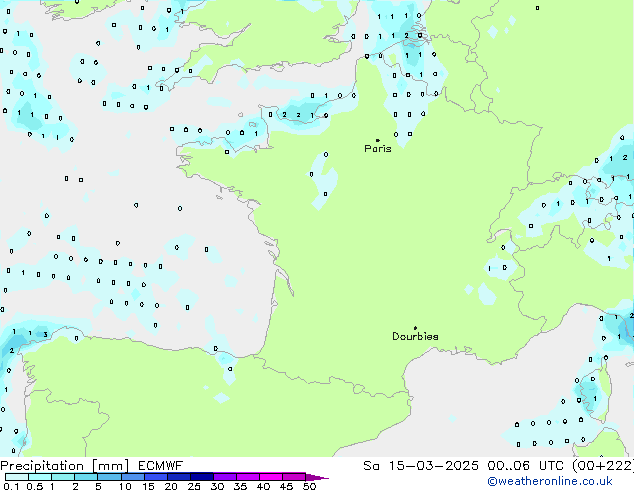Click the '40' legend scale label
The height and width of the screenshot is (490, 634).
pyautogui.click(x=264, y=486)
